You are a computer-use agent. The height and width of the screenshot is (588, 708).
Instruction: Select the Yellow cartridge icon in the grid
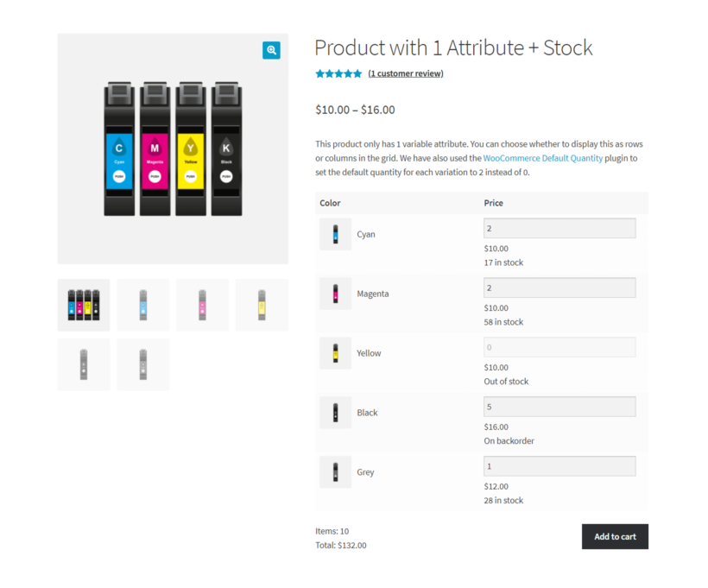335,353
